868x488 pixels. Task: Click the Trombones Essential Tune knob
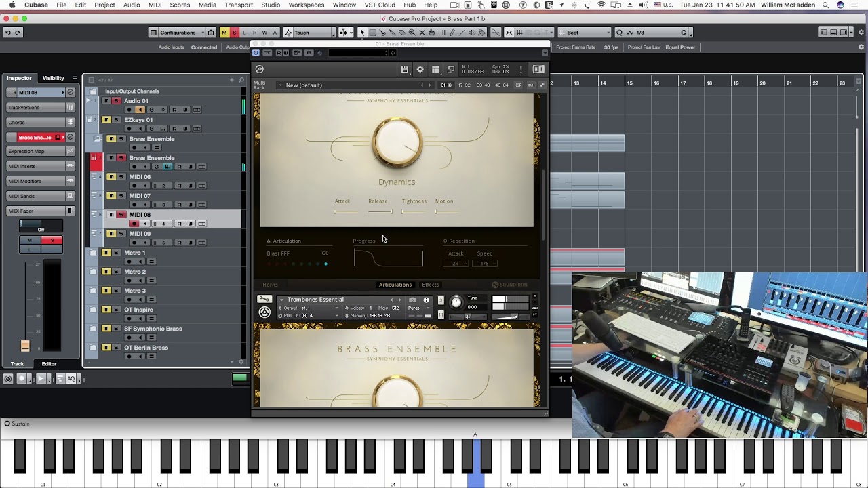tap(456, 302)
